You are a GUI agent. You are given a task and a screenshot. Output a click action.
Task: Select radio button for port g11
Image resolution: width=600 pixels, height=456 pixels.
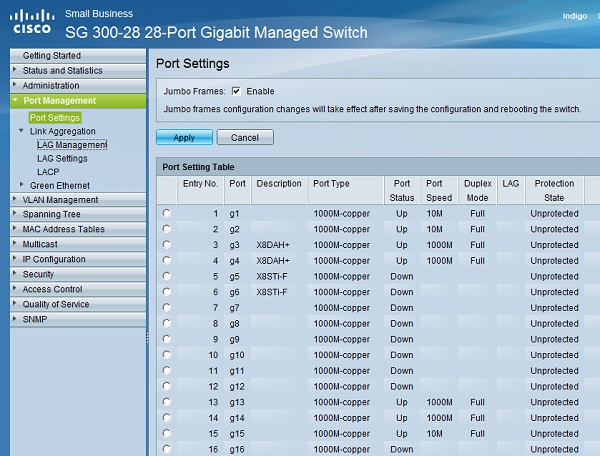tap(166, 370)
